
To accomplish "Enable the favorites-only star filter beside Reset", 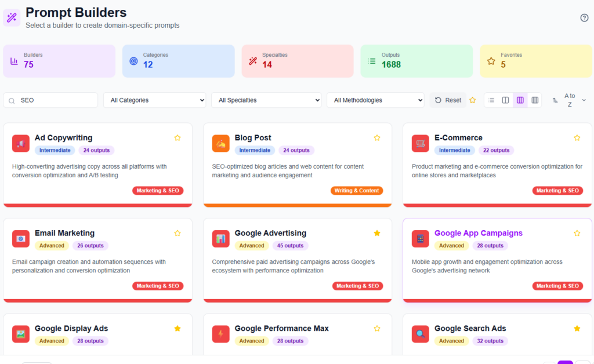I will coord(473,100).
